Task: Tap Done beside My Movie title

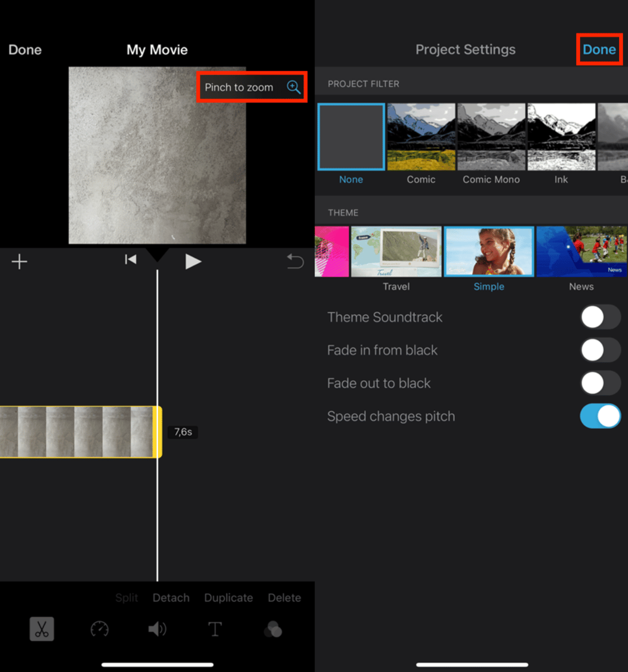Action: pyautogui.click(x=25, y=50)
